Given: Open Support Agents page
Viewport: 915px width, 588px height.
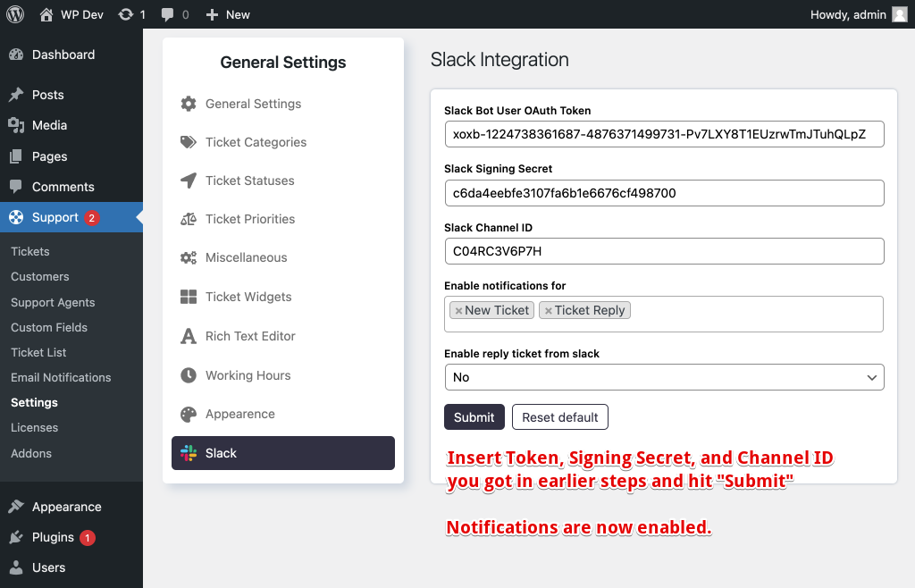Looking at the screenshot, I should [x=53, y=302].
